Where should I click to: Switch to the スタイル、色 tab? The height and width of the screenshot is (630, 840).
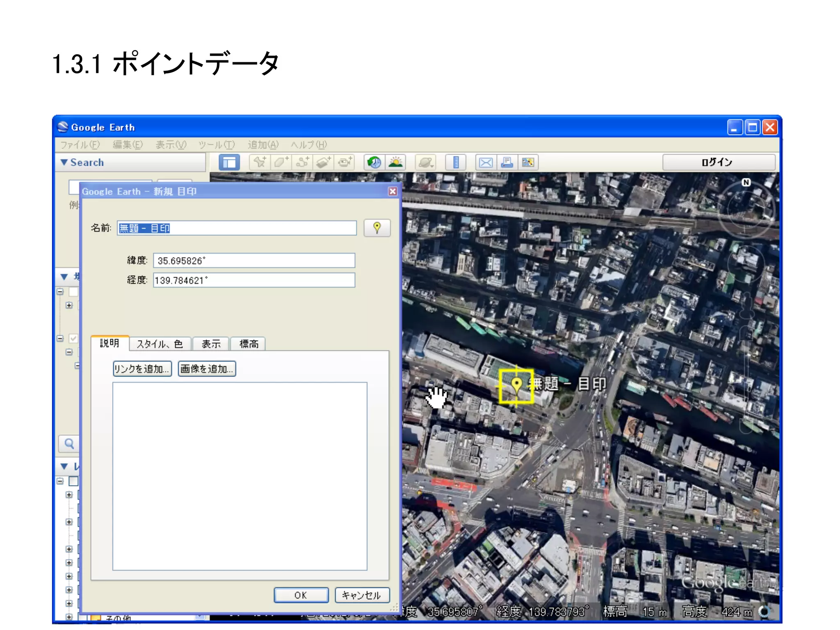160,344
